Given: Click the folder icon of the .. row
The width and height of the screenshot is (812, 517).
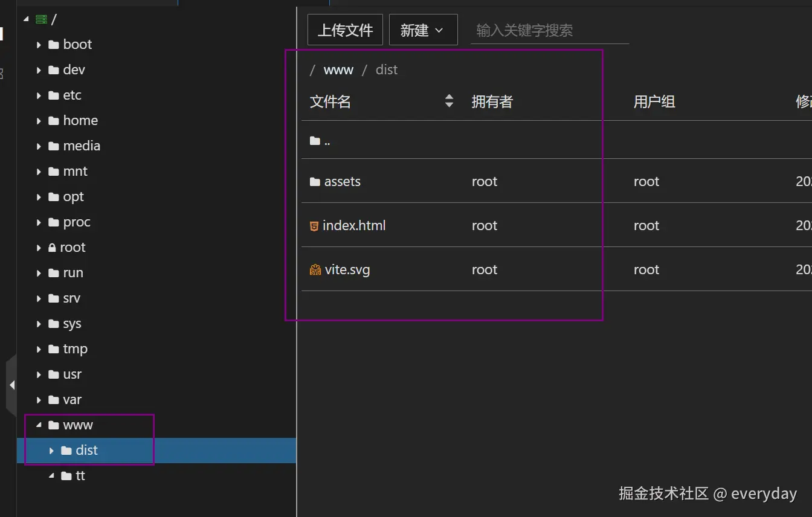Looking at the screenshot, I should coord(315,141).
